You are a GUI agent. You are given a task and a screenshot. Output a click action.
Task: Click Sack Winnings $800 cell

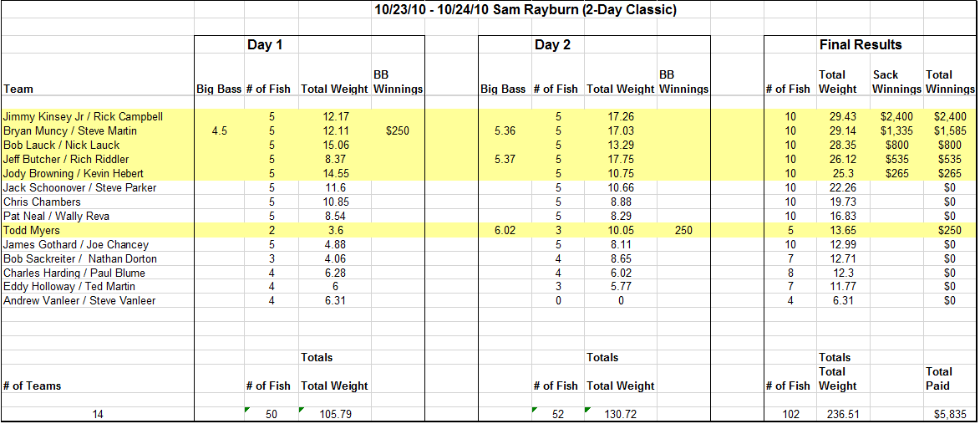[x=896, y=145]
